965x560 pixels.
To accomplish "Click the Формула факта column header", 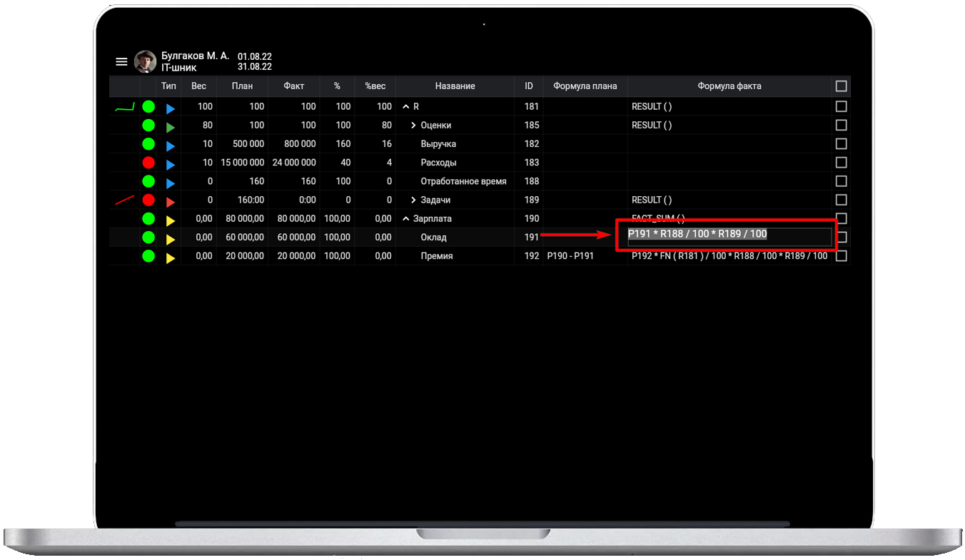I will (729, 86).
